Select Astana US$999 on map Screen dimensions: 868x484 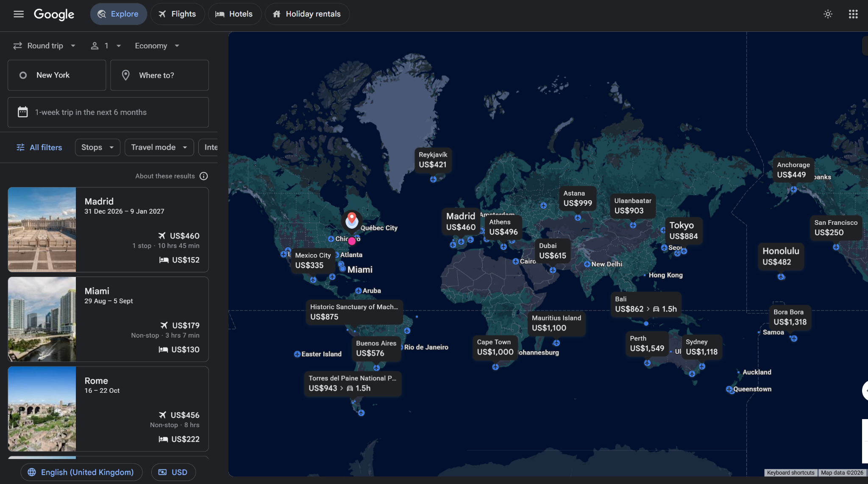(x=578, y=199)
